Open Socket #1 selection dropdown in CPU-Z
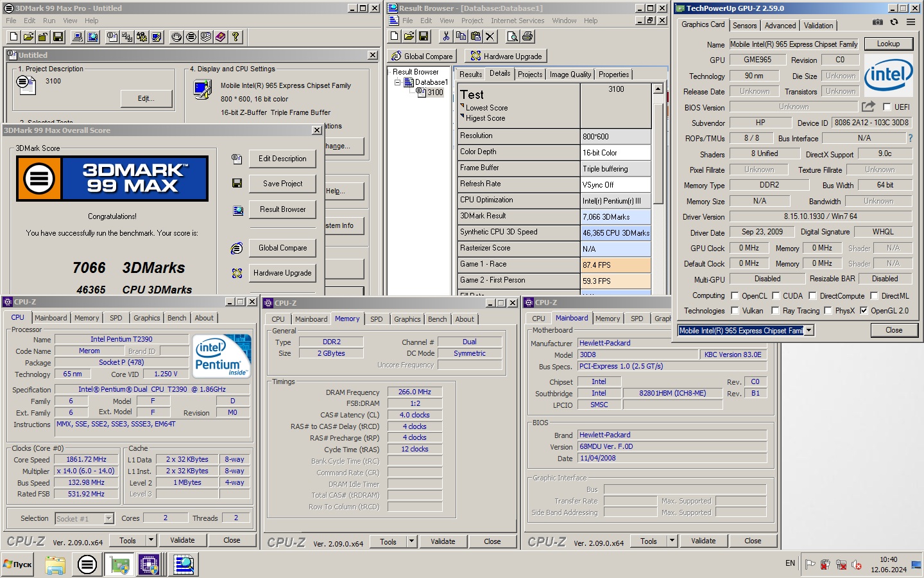924x578 pixels. tap(108, 518)
